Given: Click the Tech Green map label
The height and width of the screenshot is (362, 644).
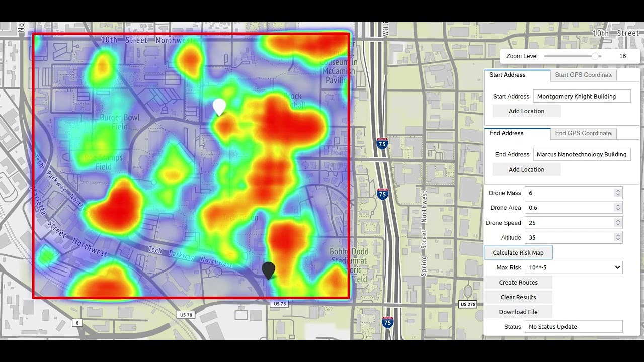Looking at the screenshot, I should pos(240,218).
